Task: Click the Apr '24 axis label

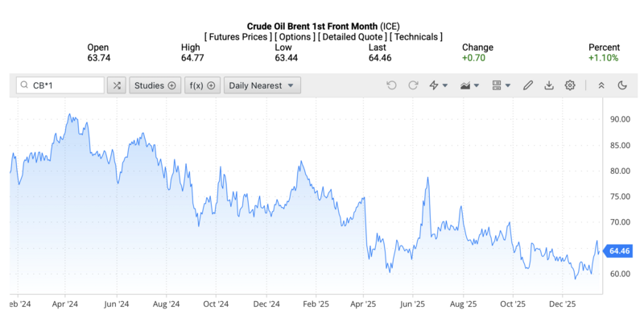Action: 65,304
